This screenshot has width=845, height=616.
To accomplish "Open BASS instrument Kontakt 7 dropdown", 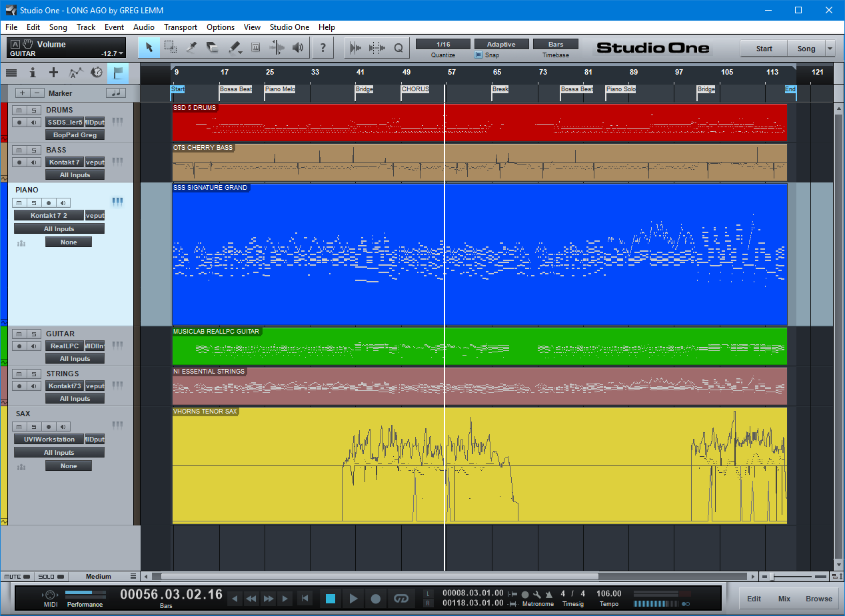I will [x=65, y=162].
